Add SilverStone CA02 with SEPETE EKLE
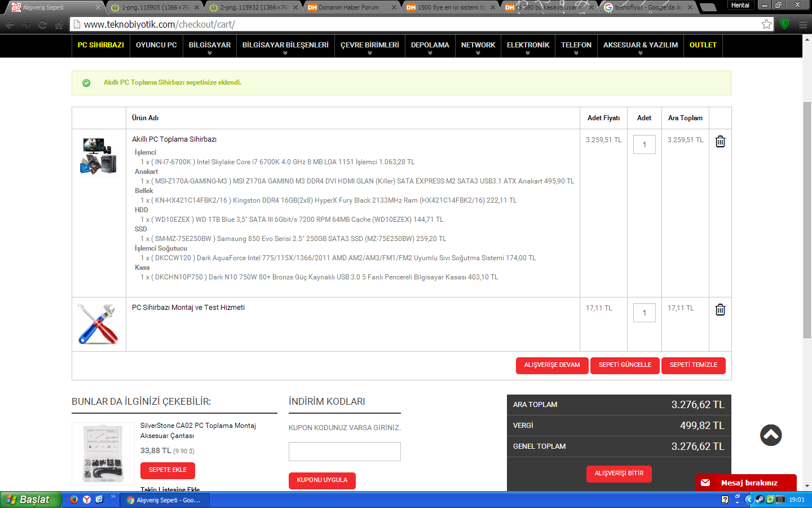Viewport: 812px width, 508px height. coord(167,470)
